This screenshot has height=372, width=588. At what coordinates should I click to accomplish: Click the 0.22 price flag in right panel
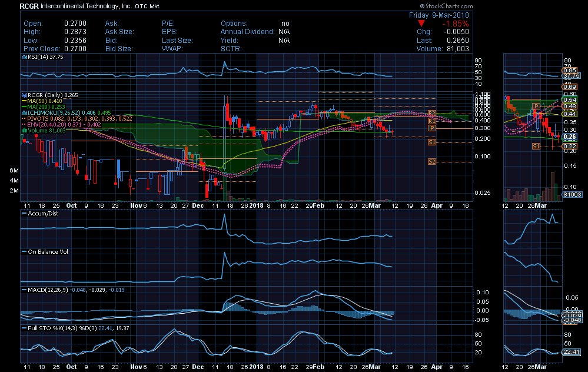click(x=570, y=146)
